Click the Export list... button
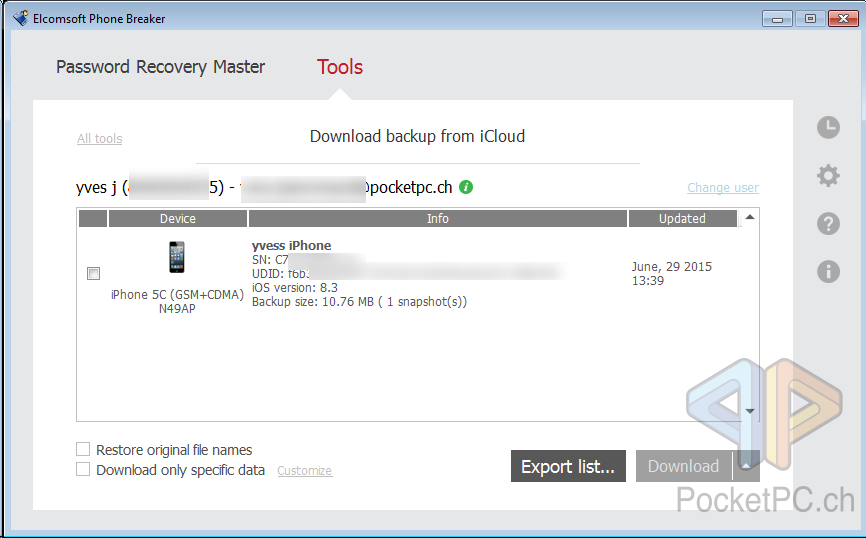The image size is (866, 538). point(568,466)
